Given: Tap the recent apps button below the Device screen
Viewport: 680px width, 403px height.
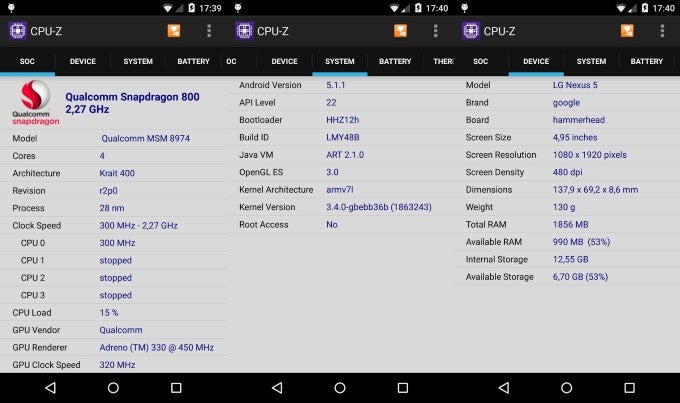Looking at the screenshot, I should click(x=629, y=388).
